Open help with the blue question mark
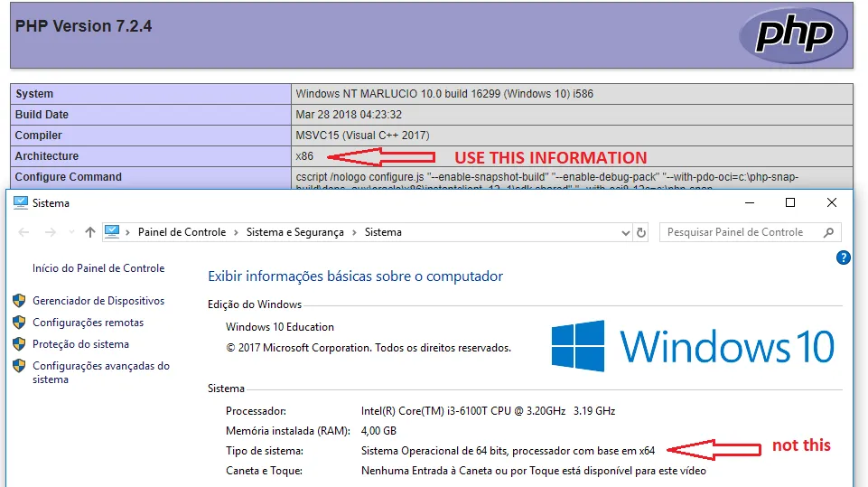The width and height of the screenshot is (868, 487). (843, 258)
